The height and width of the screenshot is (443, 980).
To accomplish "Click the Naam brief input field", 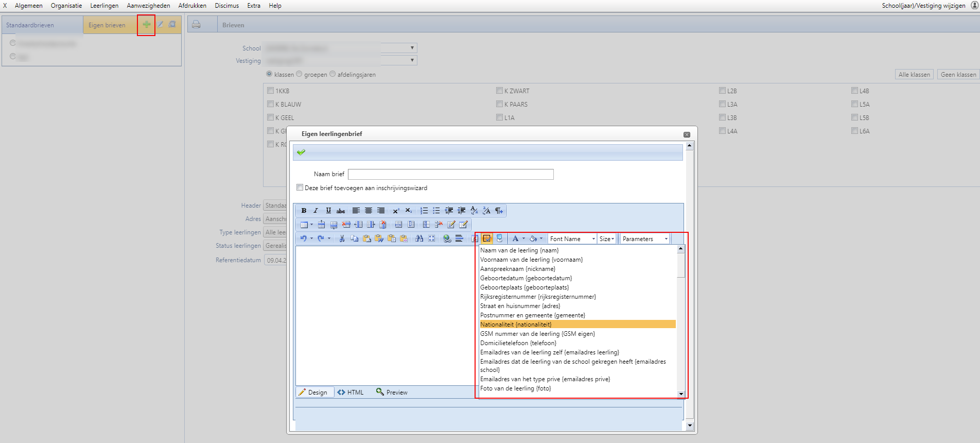I will [x=450, y=174].
